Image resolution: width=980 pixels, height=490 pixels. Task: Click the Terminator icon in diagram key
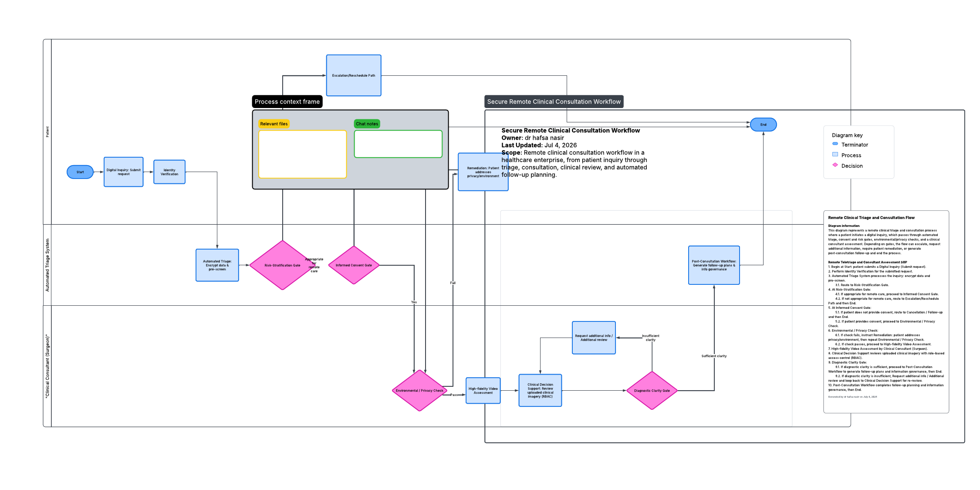pyautogui.click(x=835, y=144)
